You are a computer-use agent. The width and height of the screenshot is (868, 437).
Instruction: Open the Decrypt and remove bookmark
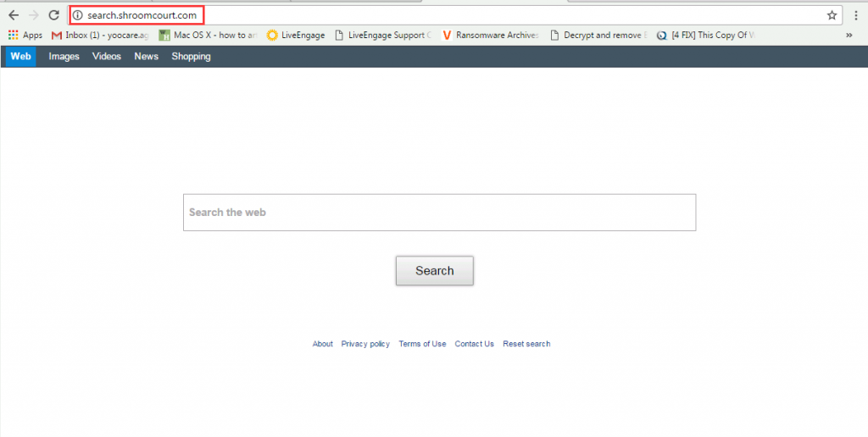598,35
